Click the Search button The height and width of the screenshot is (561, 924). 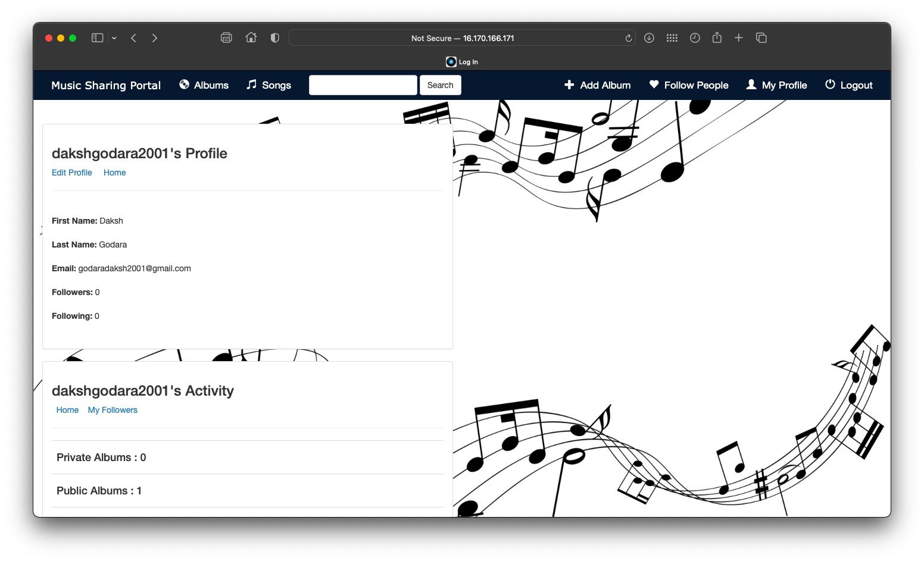tap(440, 84)
